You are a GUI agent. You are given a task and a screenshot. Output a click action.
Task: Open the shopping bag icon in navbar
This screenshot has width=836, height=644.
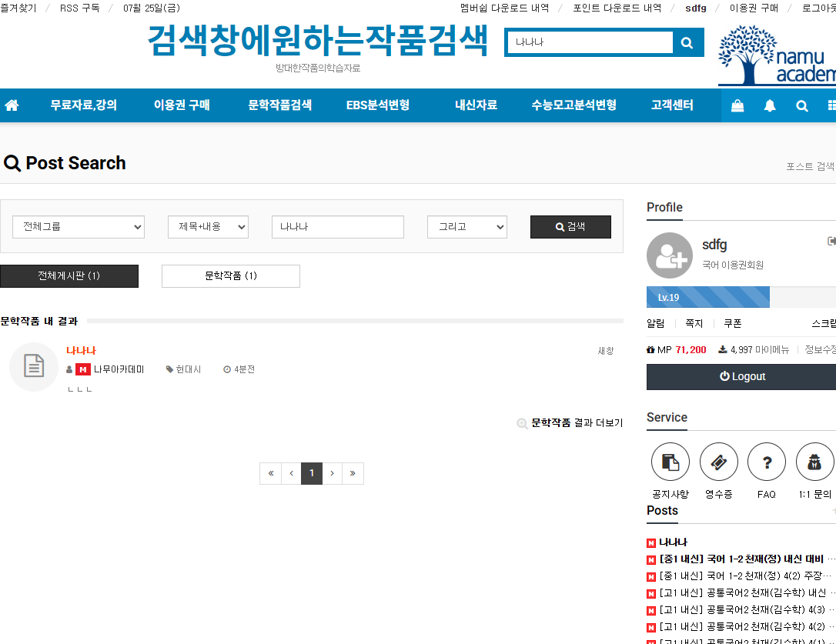click(x=737, y=106)
